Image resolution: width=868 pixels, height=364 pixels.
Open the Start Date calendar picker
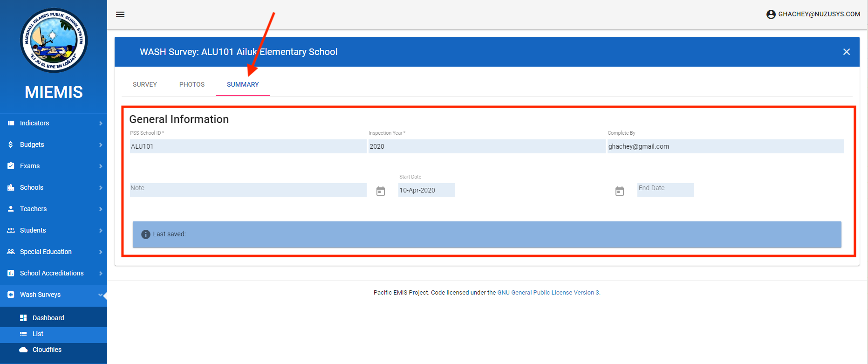(381, 191)
